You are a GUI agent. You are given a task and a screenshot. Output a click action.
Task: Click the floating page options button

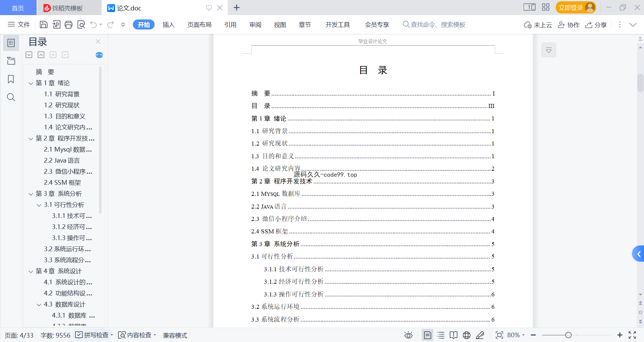pyautogui.click(x=549, y=50)
